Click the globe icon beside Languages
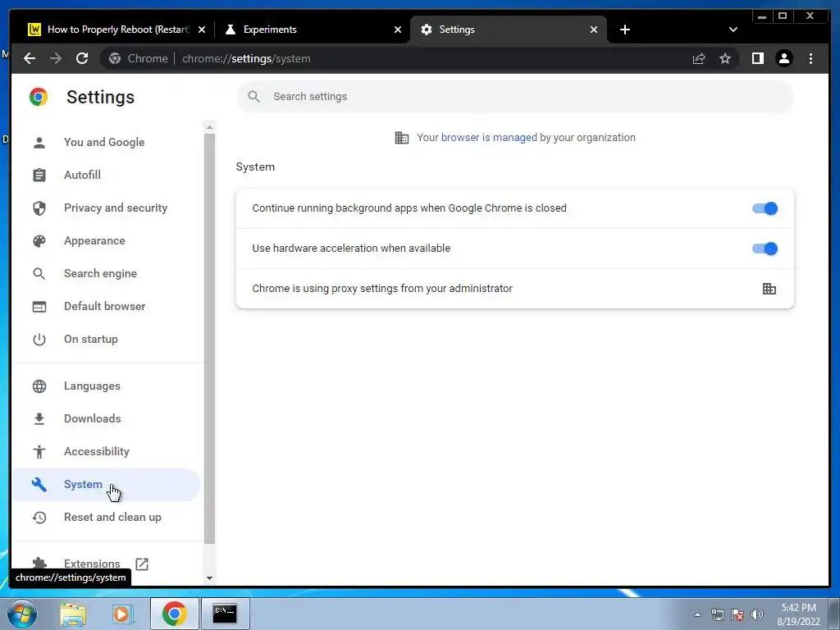840x630 pixels. click(39, 386)
